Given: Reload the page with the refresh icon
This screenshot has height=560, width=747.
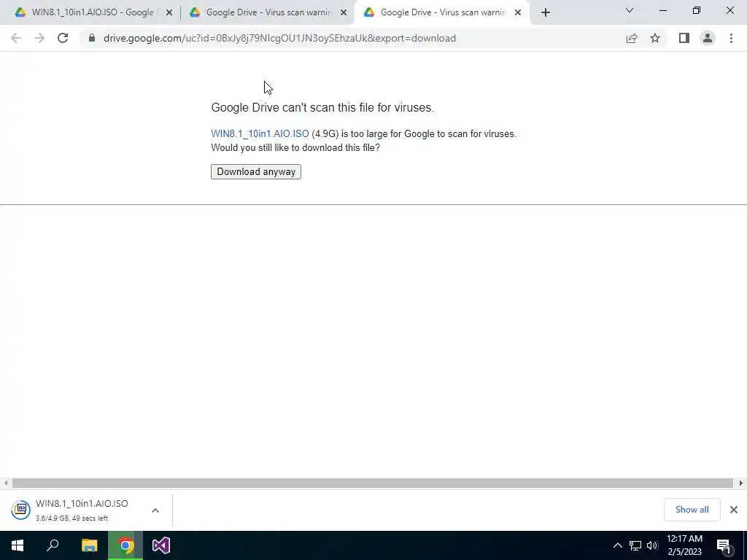Looking at the screenshot, I should coord(63,38).
